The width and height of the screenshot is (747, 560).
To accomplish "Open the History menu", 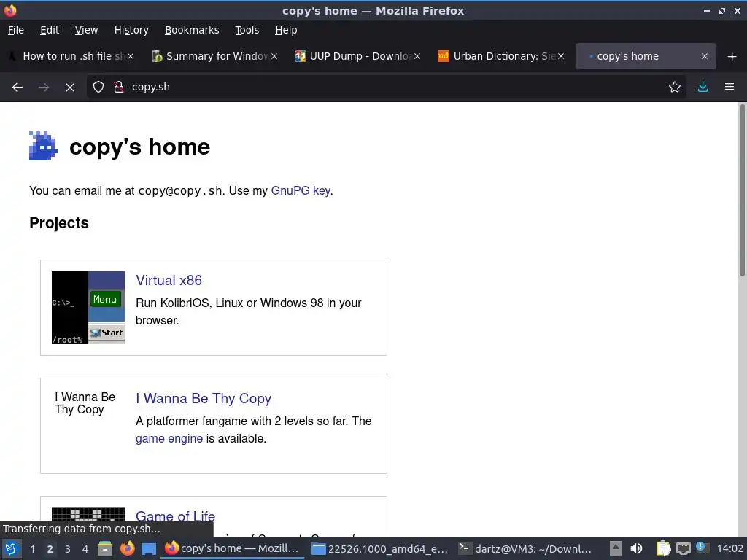I will click(131, 30).
